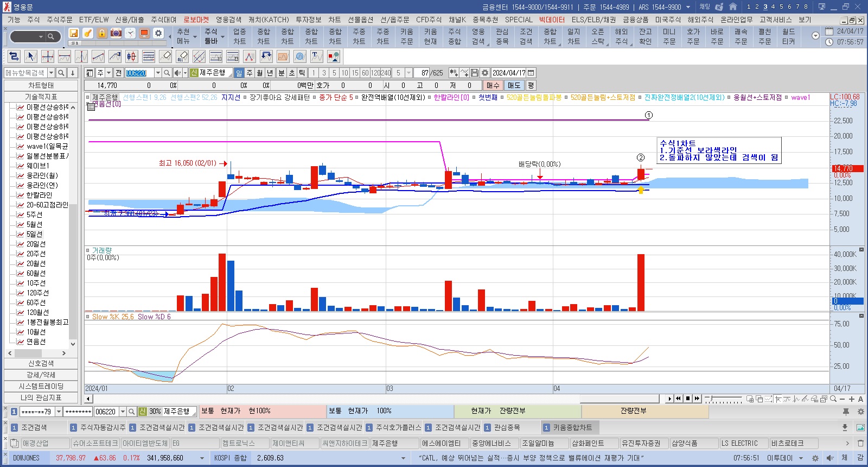Expand the 메뉴항목검색 dropdown

(x=51, y=73)
